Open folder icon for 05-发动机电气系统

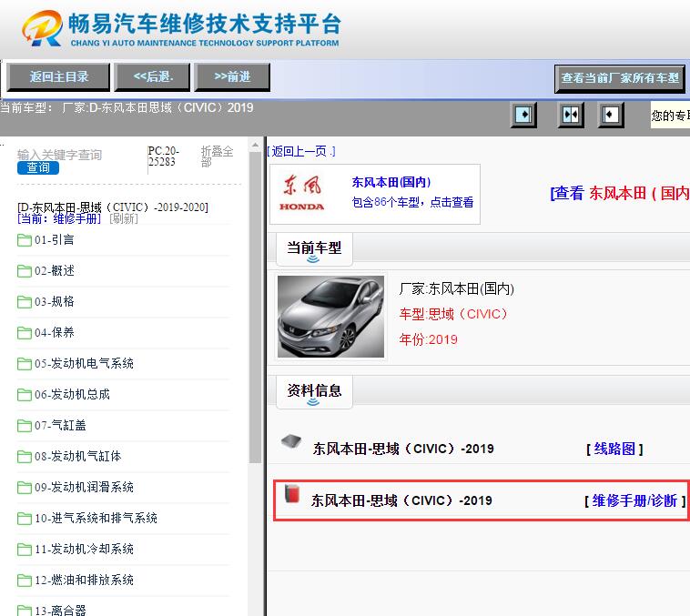(25, 364)
